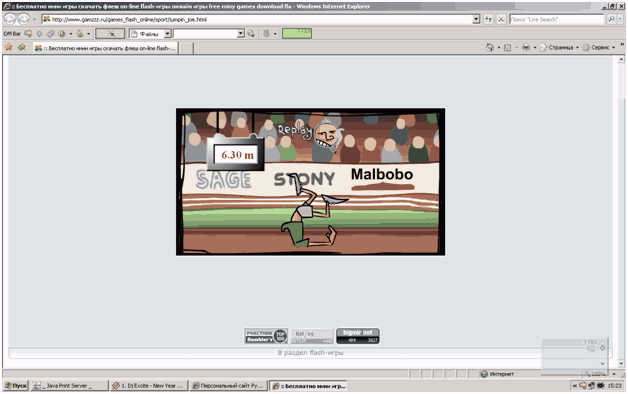Click the Home icon in command bar
Screen dimensions: 628x394
click(489, 47)
